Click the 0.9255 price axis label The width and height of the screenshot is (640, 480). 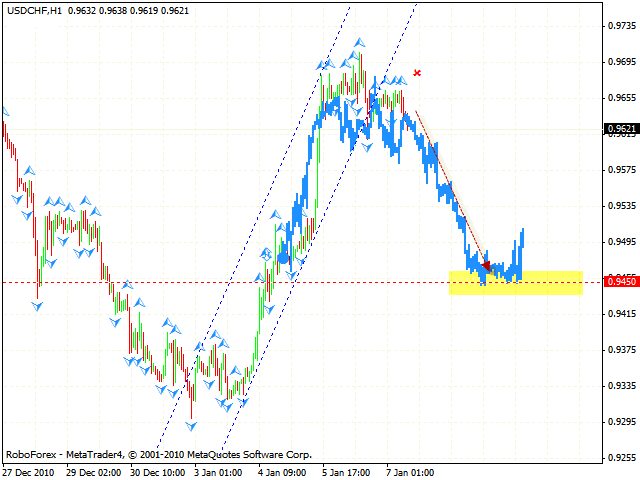click(622, 458)
